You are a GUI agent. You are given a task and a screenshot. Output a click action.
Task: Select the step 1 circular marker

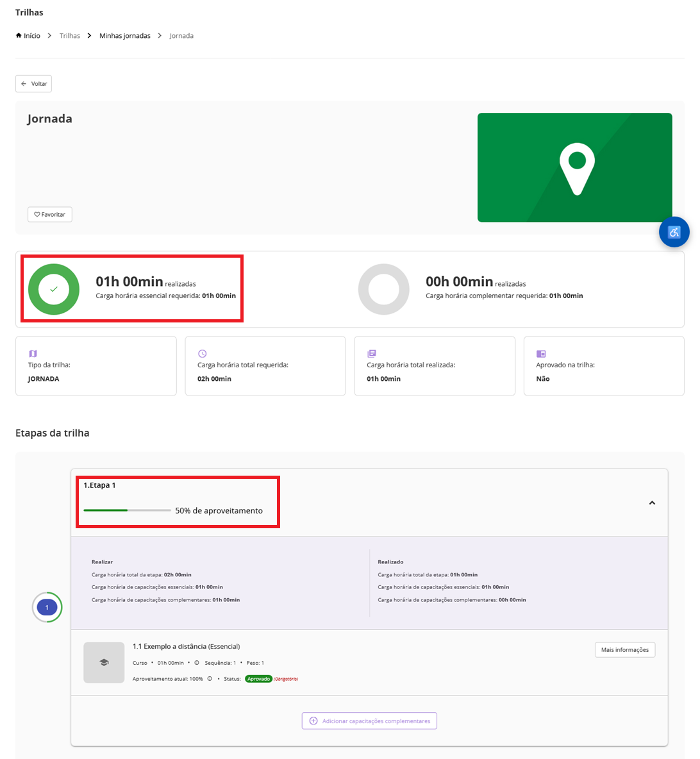(x=47, y=607)
